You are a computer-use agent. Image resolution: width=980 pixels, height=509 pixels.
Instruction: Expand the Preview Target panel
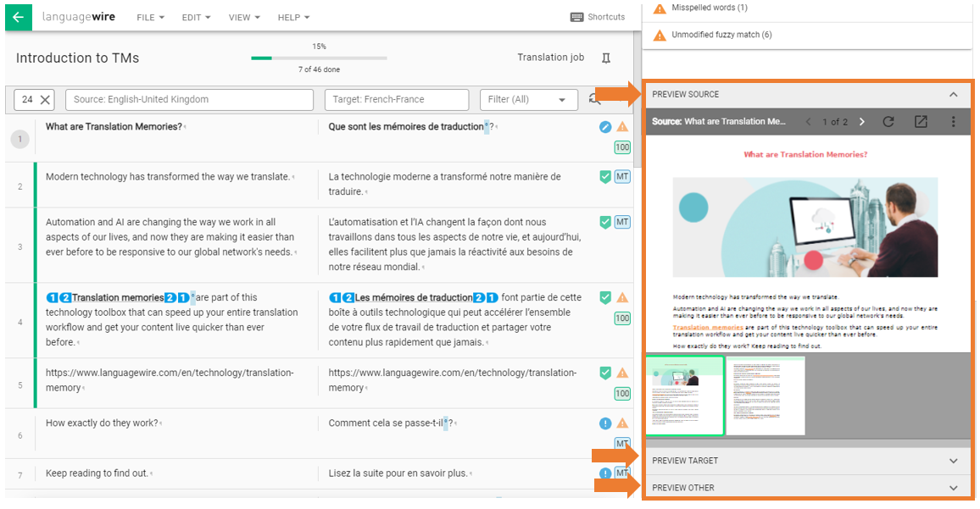tap(953, 461)
